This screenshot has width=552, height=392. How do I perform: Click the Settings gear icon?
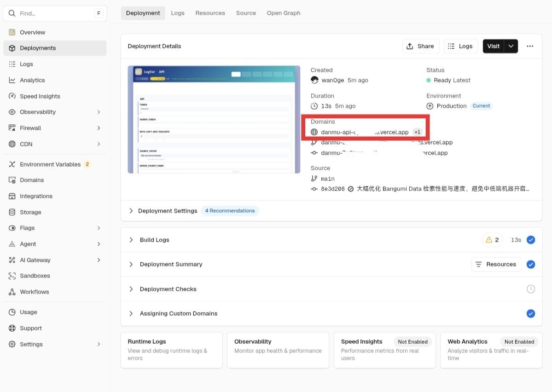(x=12, y=344)
